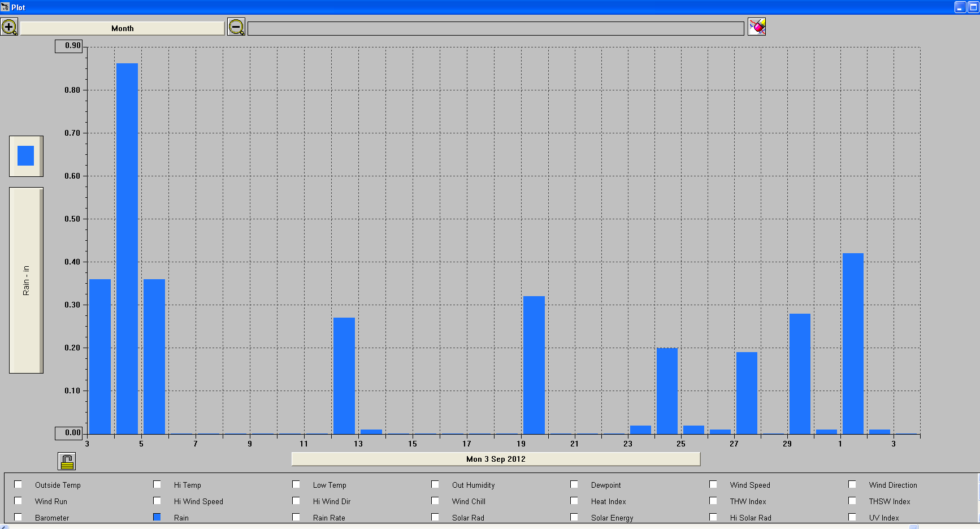Viewport: 980px width, 529px height.
Task: Click the blue rain color swatch
Action: [x=26, y=156]
